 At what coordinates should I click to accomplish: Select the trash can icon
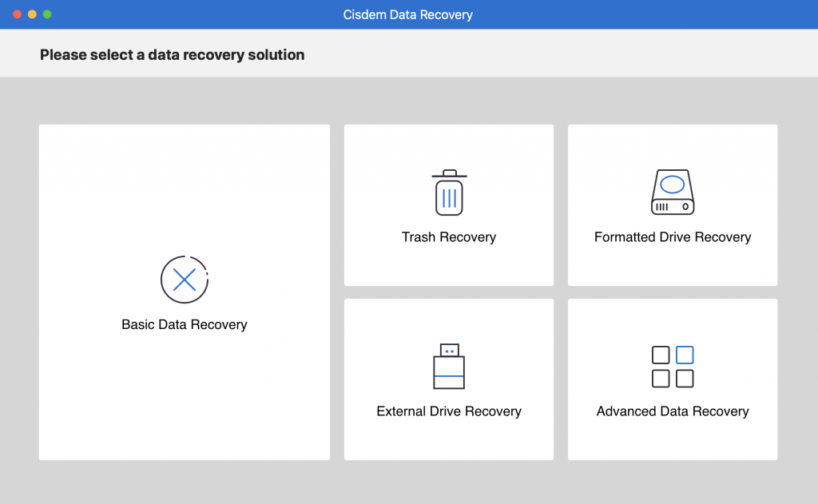449,193
